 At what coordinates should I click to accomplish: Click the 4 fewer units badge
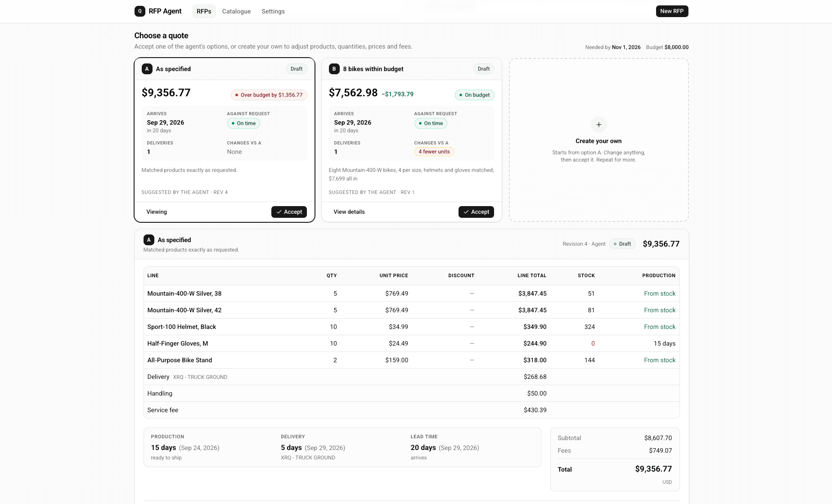[x=434, y=152]
